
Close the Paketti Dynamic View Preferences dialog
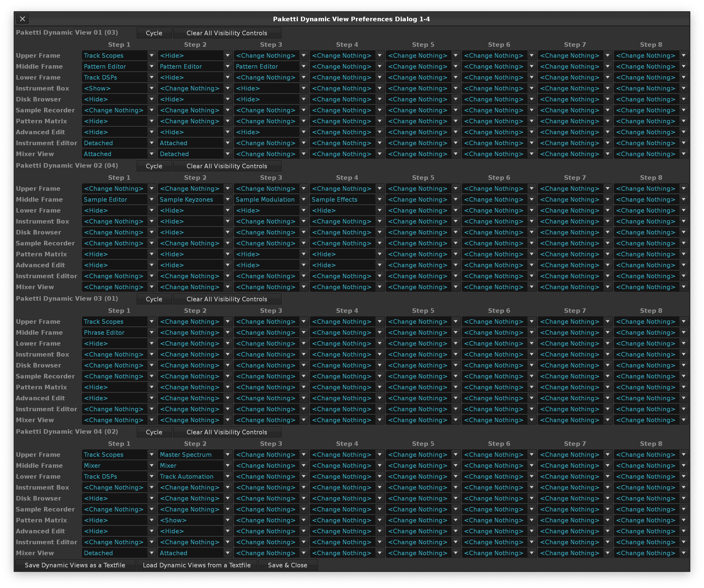[22, 19]
